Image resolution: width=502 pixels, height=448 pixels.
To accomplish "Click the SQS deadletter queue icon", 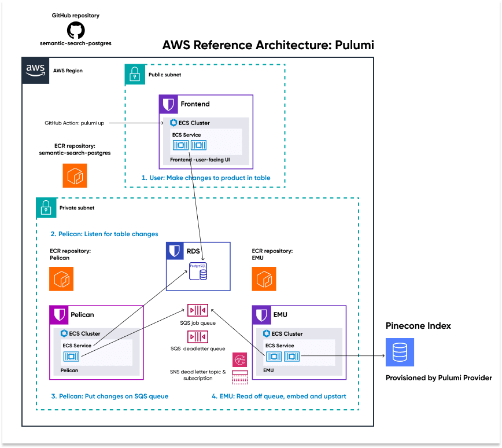I will point(197,337).
